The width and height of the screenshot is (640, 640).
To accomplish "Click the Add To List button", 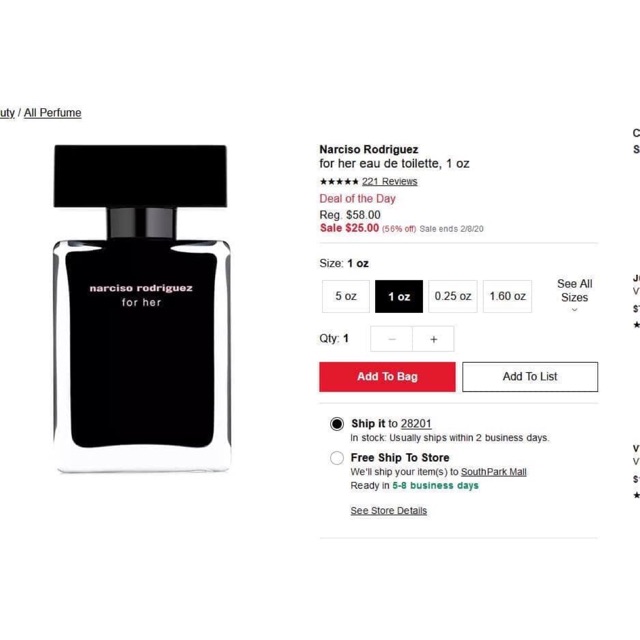I will point(530,377).
